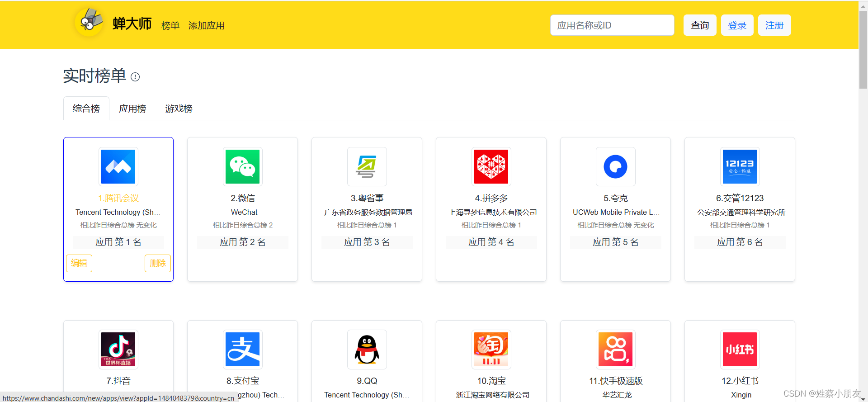
Task: Click the 6.交管12123 title link
Action: tap(740, 198)
